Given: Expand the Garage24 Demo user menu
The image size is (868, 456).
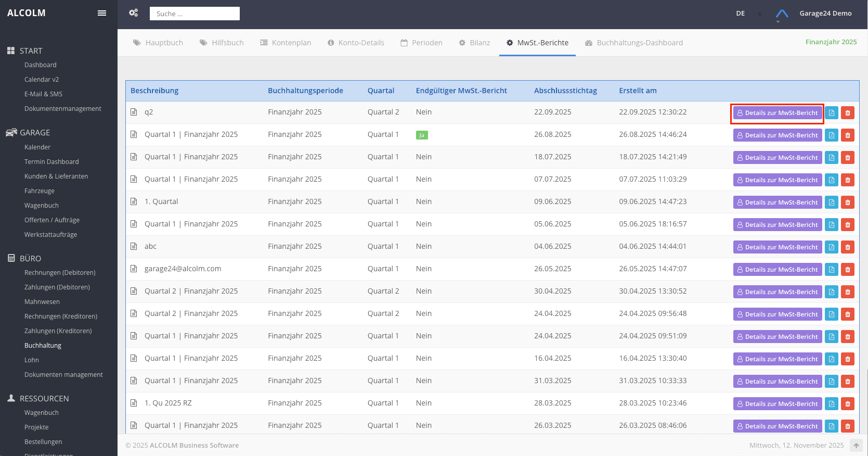Looking at the screenshot, I should (x=825, y=14).
